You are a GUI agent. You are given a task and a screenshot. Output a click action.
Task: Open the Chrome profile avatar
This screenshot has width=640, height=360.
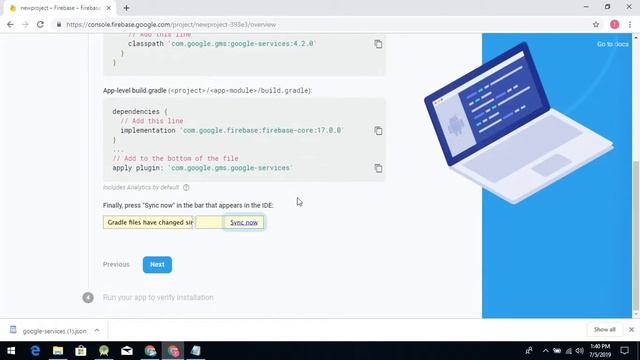click(614, 24)
